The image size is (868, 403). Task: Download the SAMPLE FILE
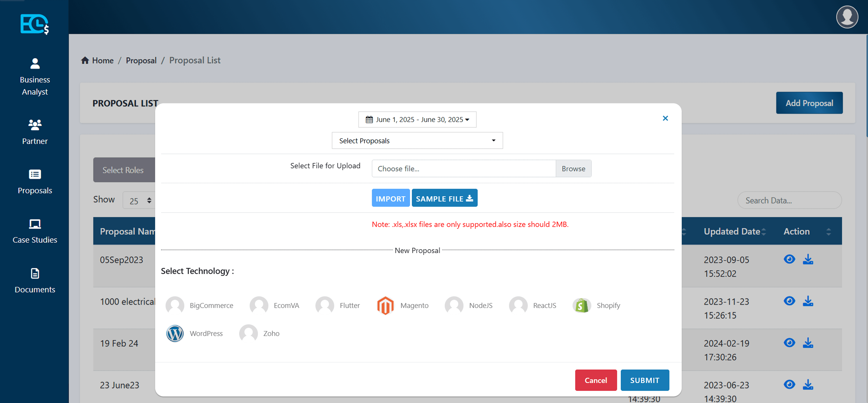[444, 198]
